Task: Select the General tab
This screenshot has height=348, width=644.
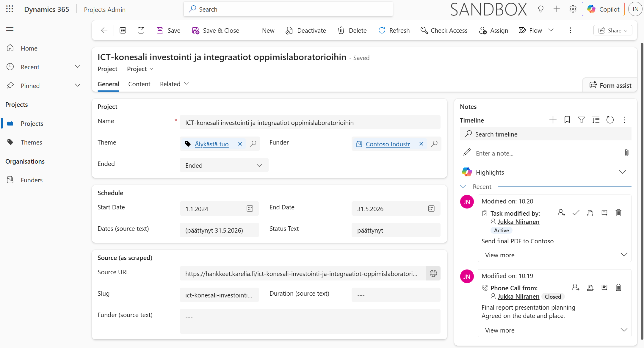Action: [x=108, y=84]
